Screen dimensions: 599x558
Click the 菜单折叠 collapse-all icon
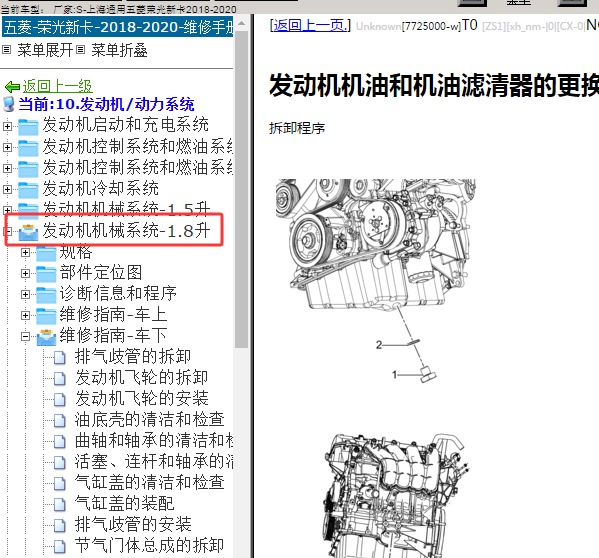point(80,50)
